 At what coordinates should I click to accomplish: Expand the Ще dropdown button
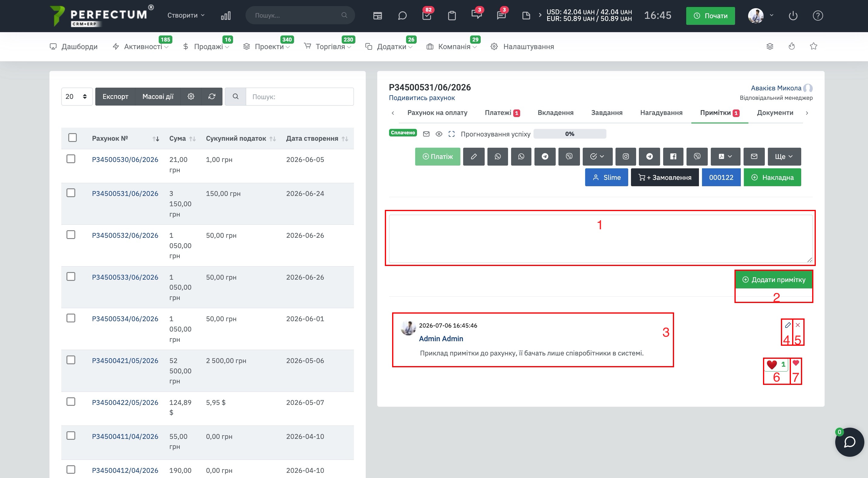(x=784, y=157)
